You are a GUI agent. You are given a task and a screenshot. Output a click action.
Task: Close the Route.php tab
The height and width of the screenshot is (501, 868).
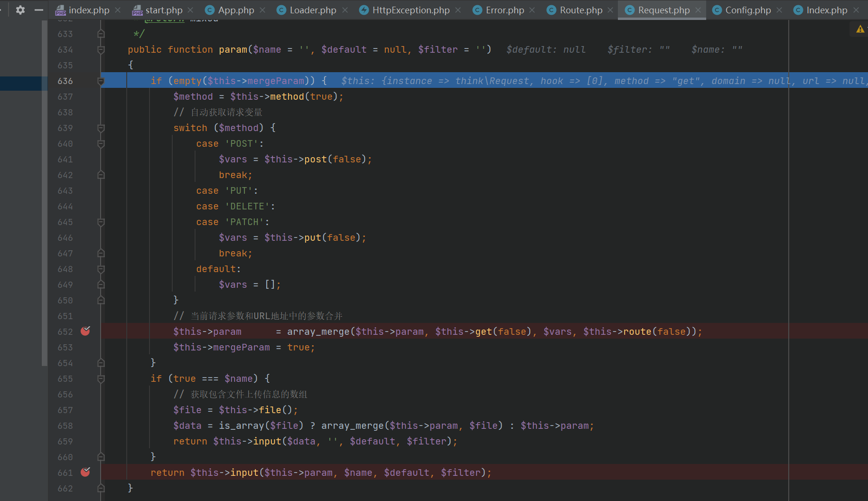point(610,10)
